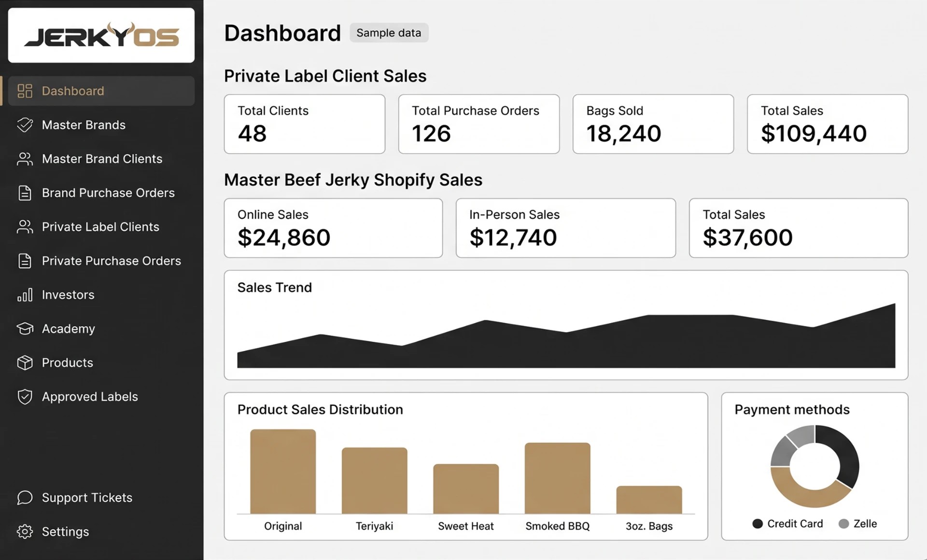Click the Master Brands badge-check icon

[25, 125]
